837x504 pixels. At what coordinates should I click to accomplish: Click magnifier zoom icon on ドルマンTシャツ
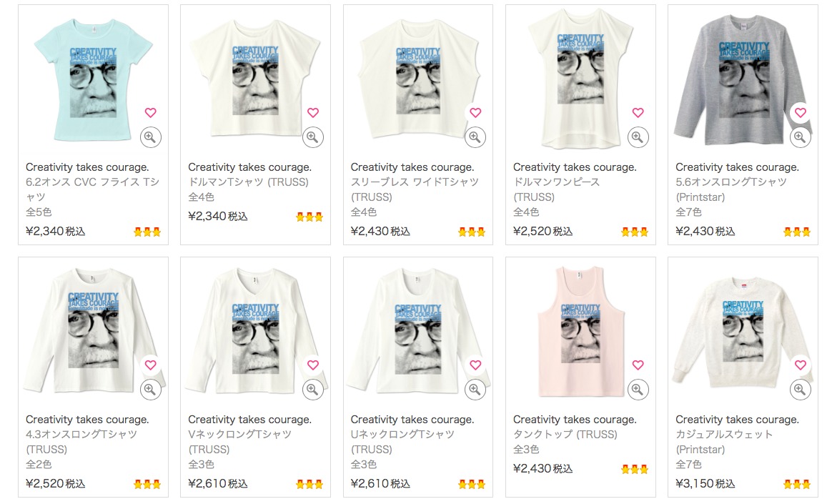click(x=313, y=137)
